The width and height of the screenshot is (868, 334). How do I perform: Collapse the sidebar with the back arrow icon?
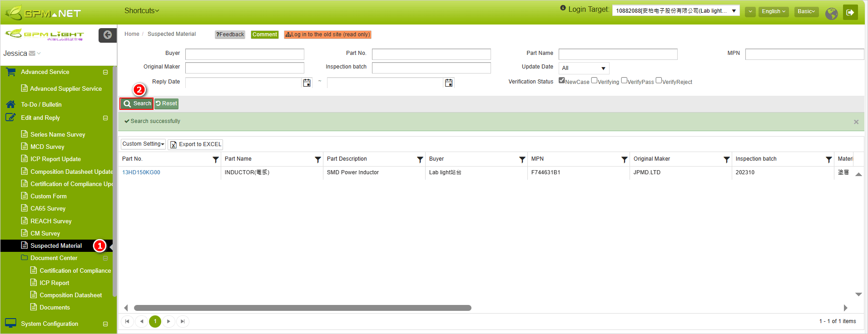click(x=108, y=35)
